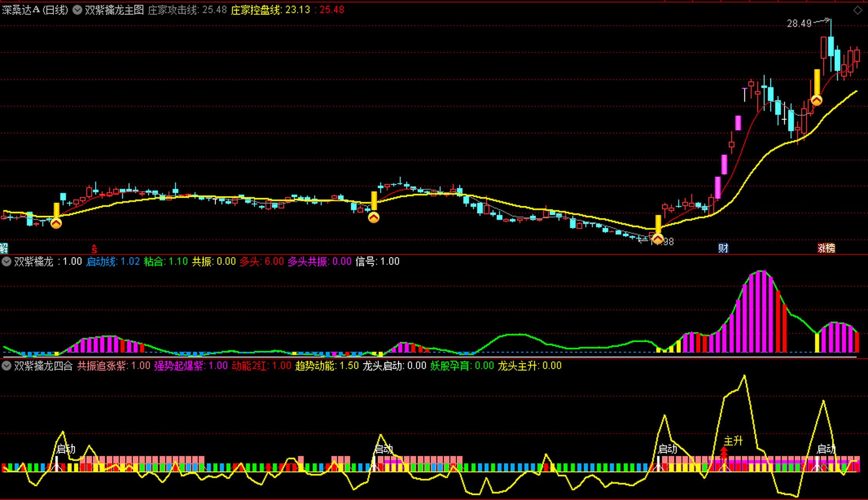
Task: Click the 深桑达A (日线) stock title
Action: coord(35,10)
